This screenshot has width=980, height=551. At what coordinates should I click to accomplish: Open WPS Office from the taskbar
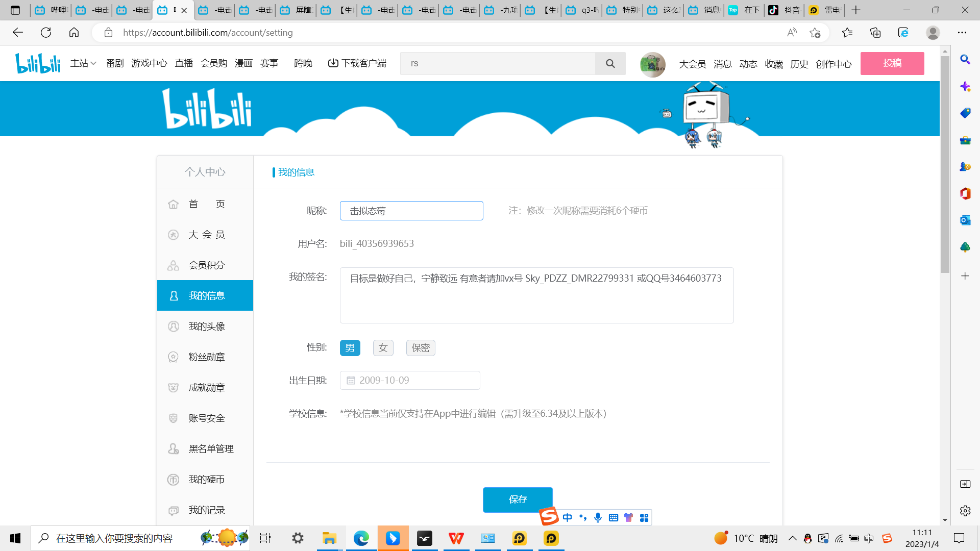click(x=456, y=538)
